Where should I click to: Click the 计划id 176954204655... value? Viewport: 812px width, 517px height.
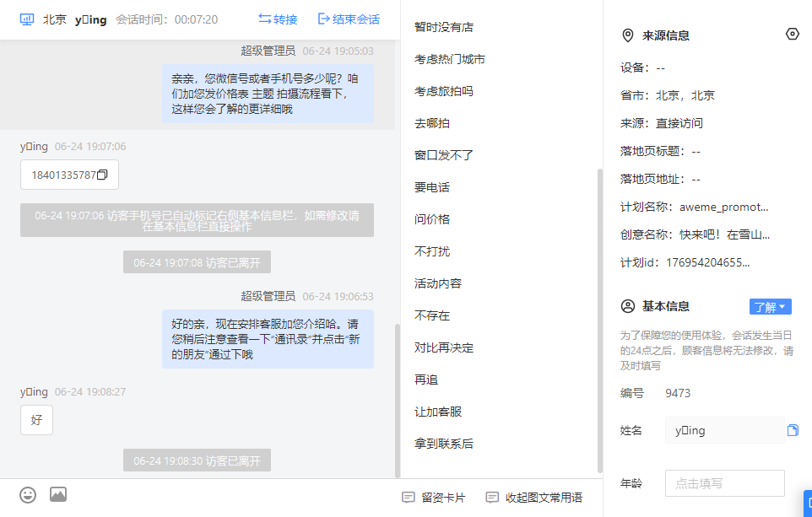(x=707, y=262)
